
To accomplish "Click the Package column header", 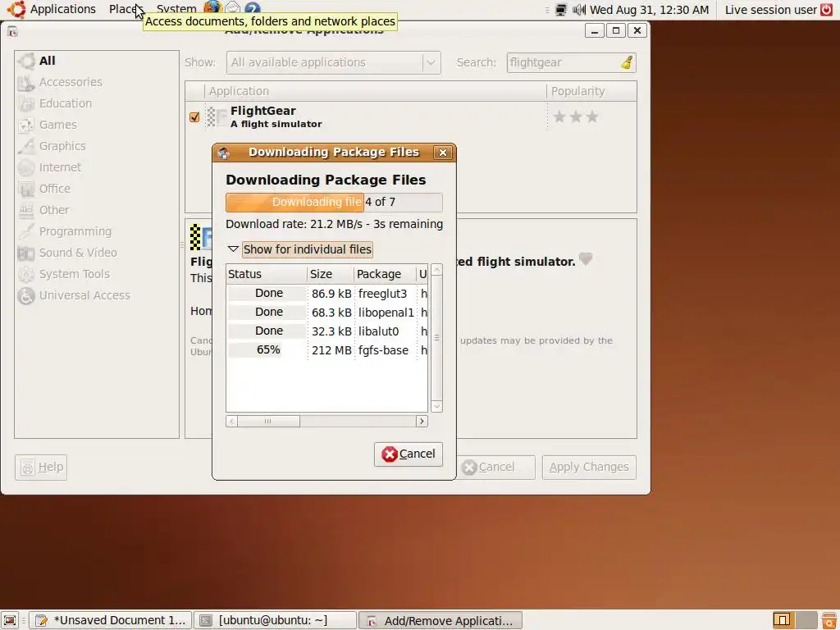I will tap(386, 274).
